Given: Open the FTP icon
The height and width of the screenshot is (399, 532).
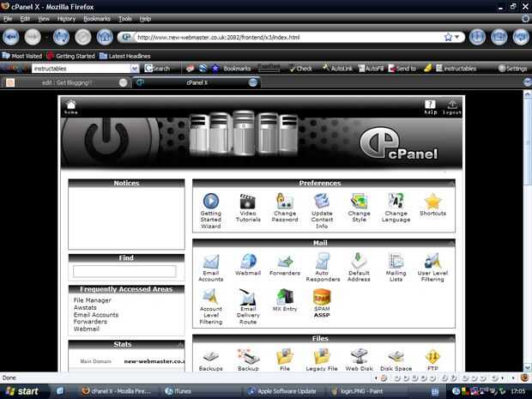Looking at the screenshot, I should [433, 357].
